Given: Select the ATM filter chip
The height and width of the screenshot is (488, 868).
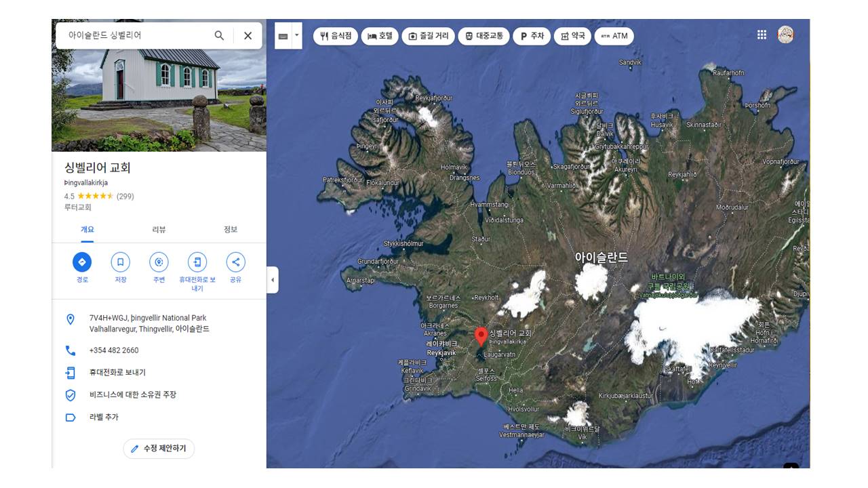Looking at the screenshot, I should tap(614, 36).
